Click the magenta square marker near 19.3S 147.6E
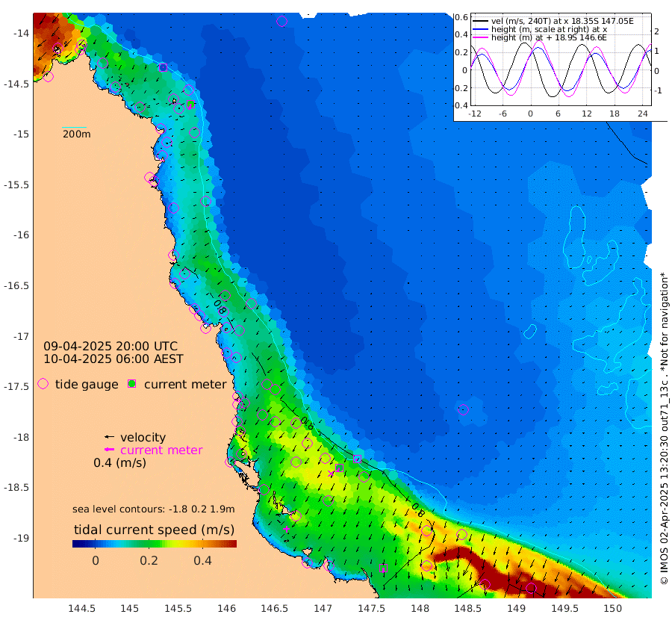Image resolution: width=672 pixels, height=623 pixels. click(383, 568)
